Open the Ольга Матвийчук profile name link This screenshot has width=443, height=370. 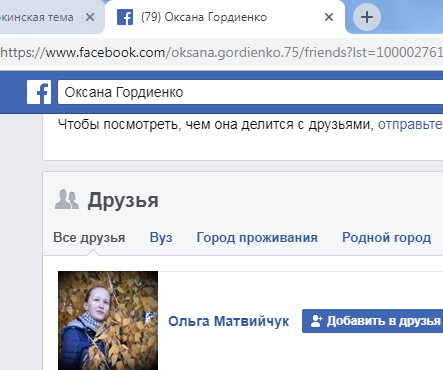click(229, 321)
